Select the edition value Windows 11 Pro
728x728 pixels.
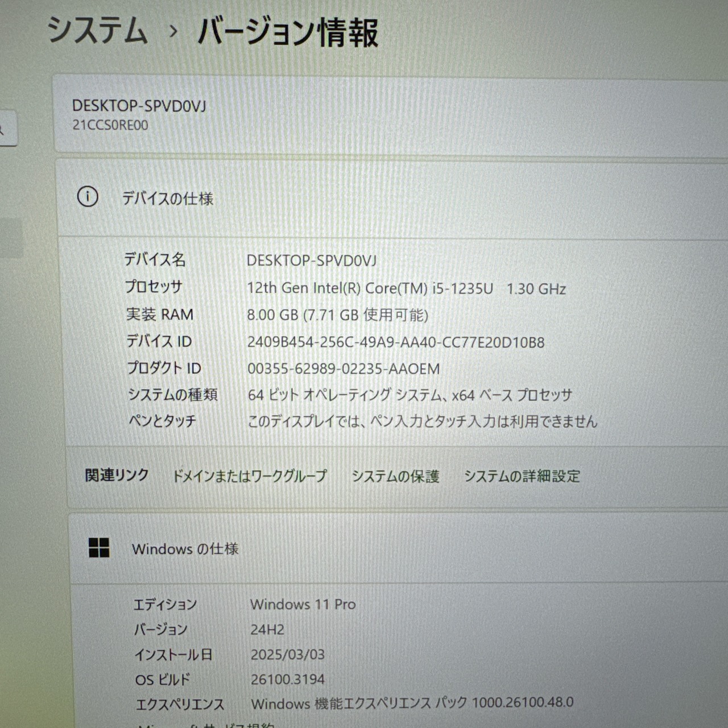point(303,604)
